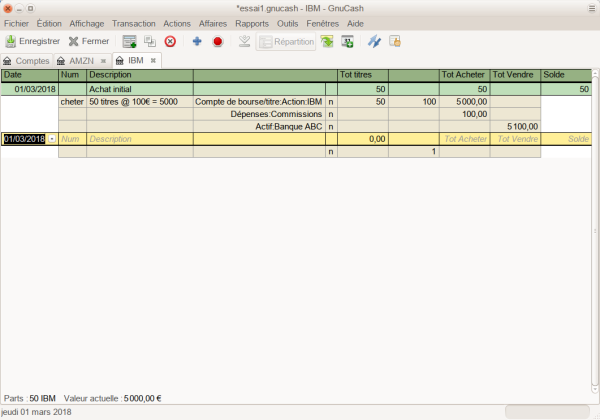
Task: Delete the transaction with the red X icon
Action: (170, 41)
